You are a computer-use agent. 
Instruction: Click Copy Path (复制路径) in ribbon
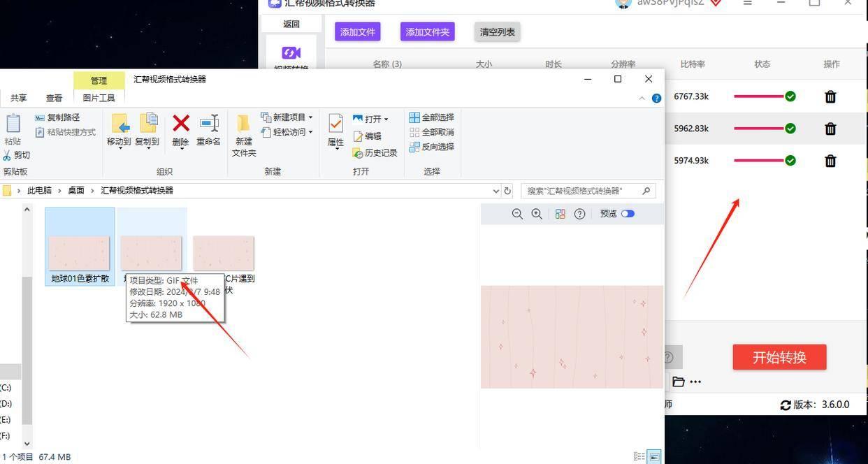(57, 117)
